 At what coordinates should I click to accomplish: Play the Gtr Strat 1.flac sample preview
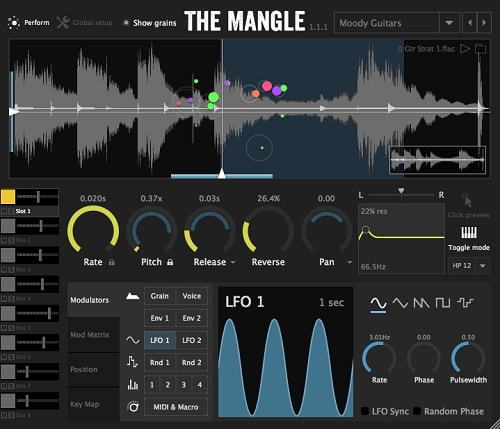(465, 49)
